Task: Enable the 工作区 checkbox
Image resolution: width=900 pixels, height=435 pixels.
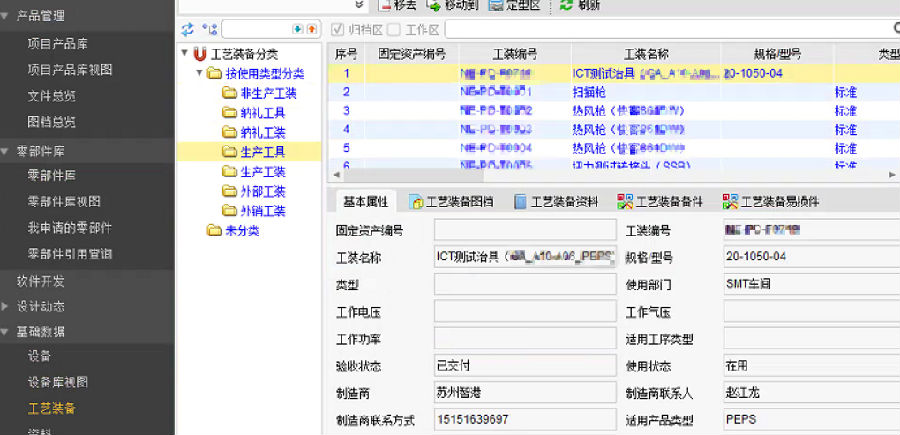Action: pos(394,29)
